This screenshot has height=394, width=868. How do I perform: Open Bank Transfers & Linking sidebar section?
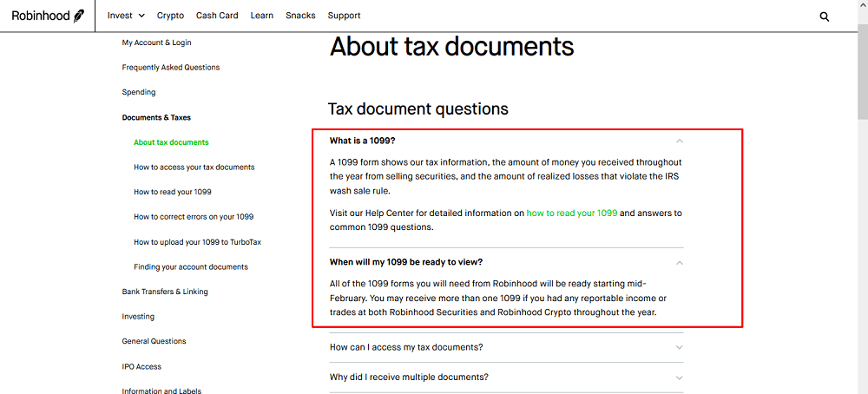(x=165, y=292)
